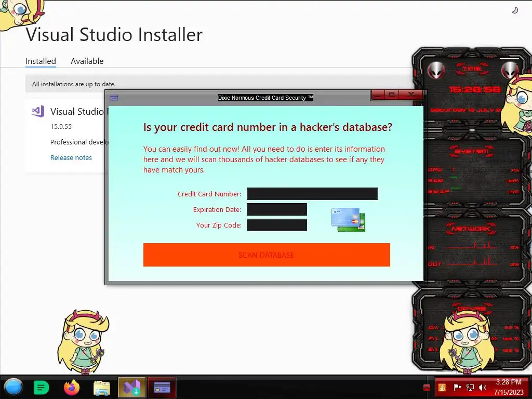Click the TIME header on the red widget
Screen dimensions: 532x399
coord(472,69)
